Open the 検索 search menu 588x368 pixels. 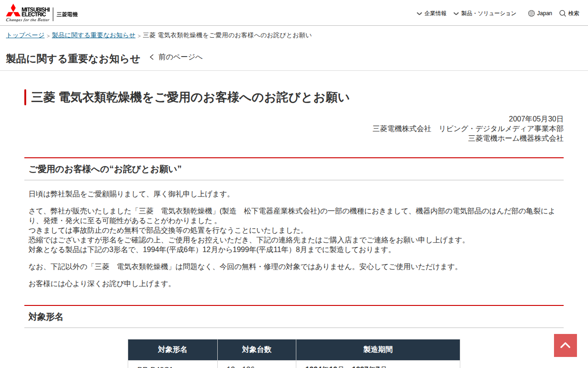(569, 13)
